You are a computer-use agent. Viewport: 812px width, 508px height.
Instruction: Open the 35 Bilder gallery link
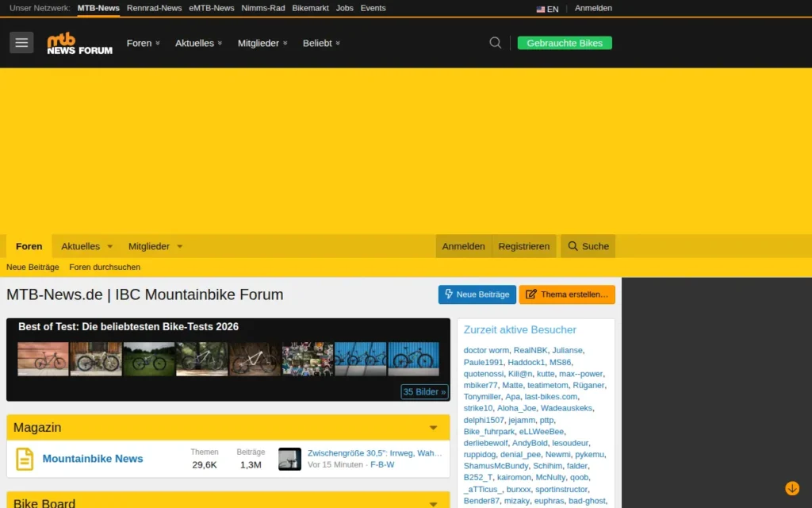pyautogui.click(x=424, y=392)
